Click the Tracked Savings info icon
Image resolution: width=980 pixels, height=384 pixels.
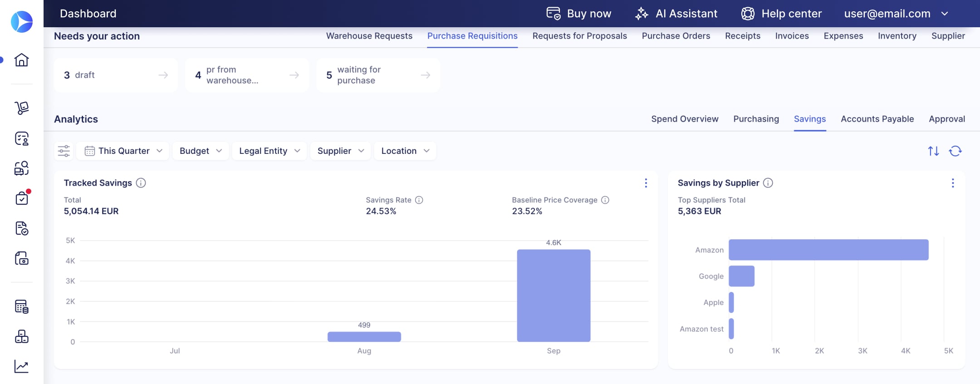tap(141, 183)
